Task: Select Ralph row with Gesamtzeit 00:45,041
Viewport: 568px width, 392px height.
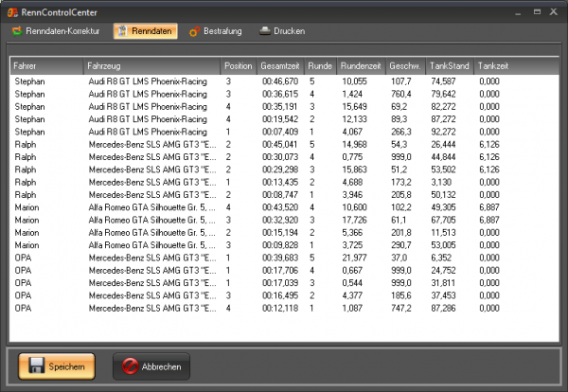Action: [x=284, y=144]
